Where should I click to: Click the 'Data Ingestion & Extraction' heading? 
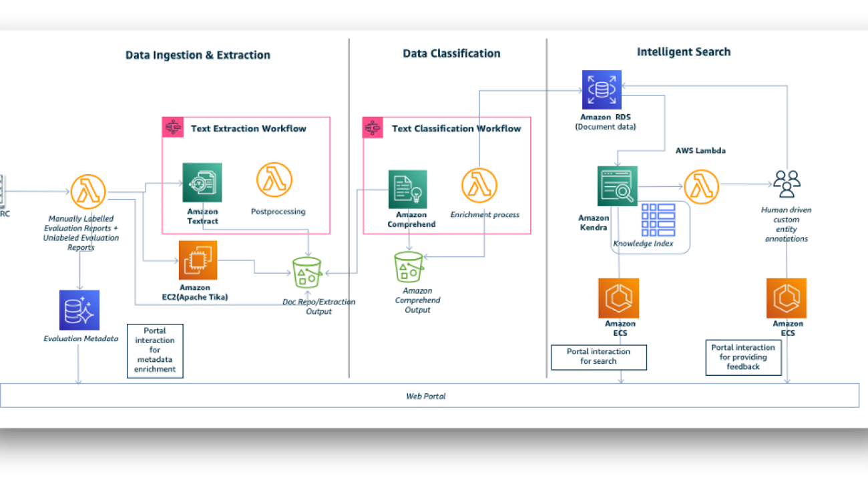(x=198, y=55)
